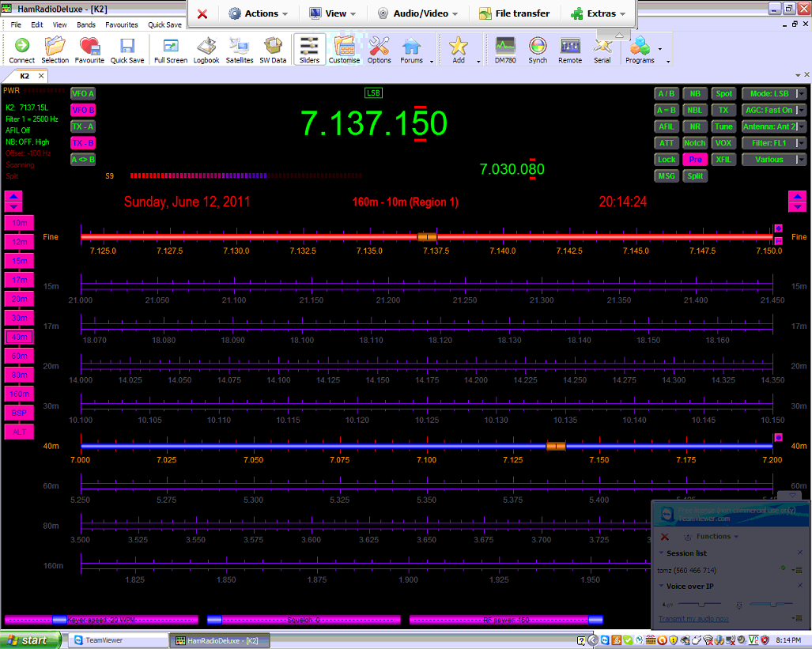Toggle the NB noise blanker button

click(x=695, y=93)
